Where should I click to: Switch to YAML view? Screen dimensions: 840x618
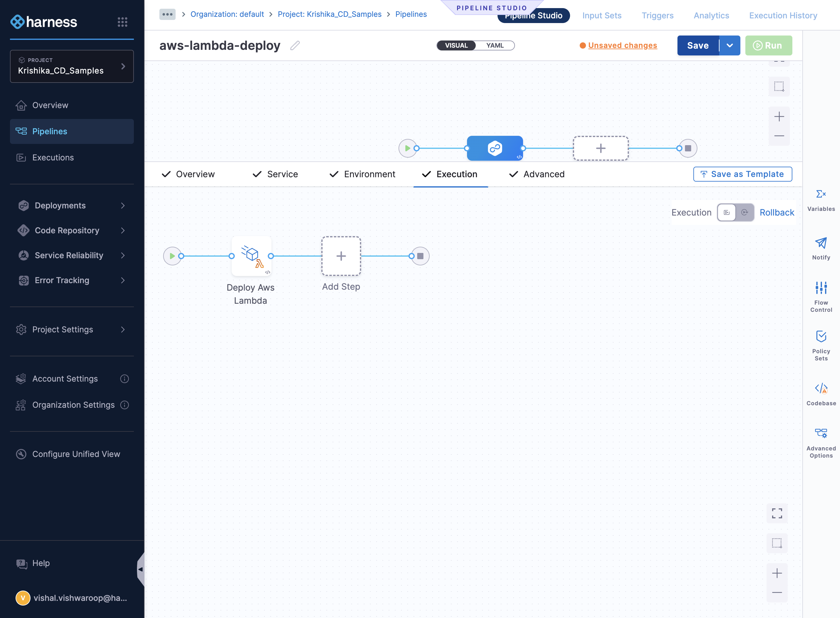tap(495, 45)
